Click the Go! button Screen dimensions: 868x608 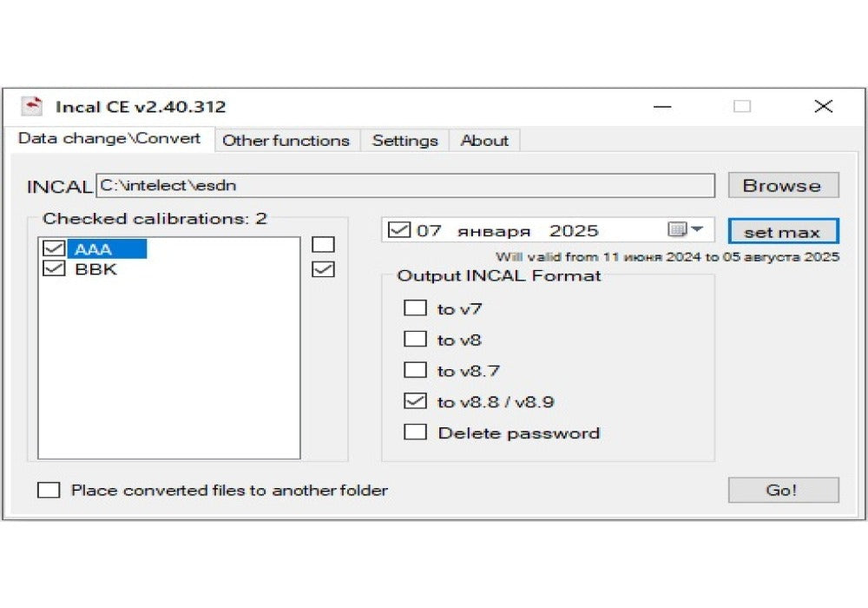point(782,490)
